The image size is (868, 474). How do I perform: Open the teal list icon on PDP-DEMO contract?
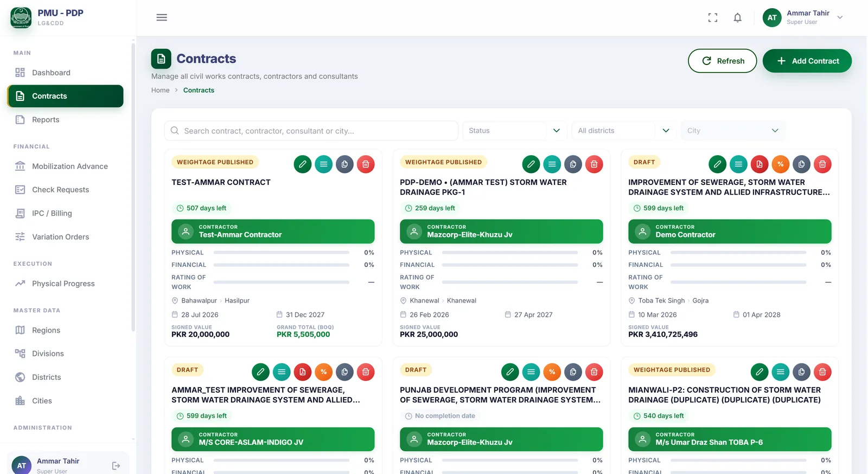coord(552,164)
